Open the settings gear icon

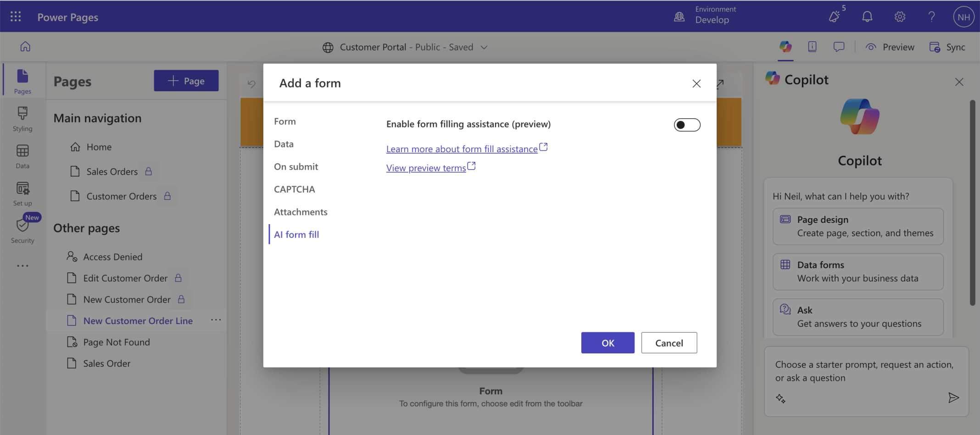(899, 17)
